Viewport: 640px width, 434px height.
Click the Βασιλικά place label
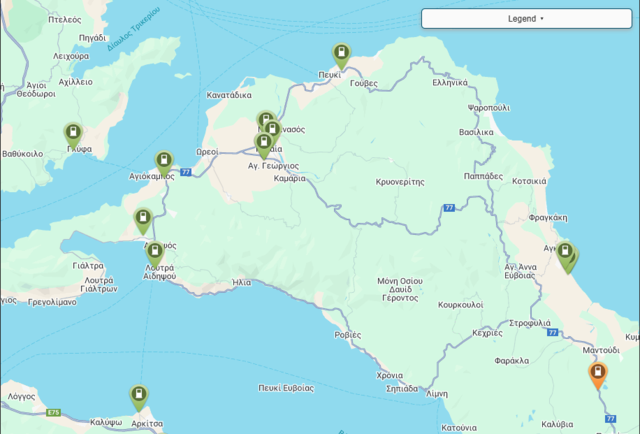click(x=476, y=132)
